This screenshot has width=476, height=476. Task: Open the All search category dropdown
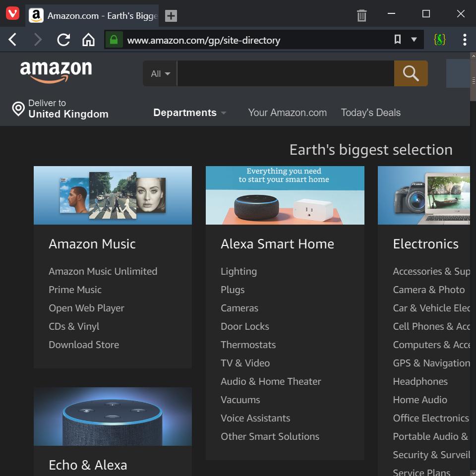(x=160, y=73)
